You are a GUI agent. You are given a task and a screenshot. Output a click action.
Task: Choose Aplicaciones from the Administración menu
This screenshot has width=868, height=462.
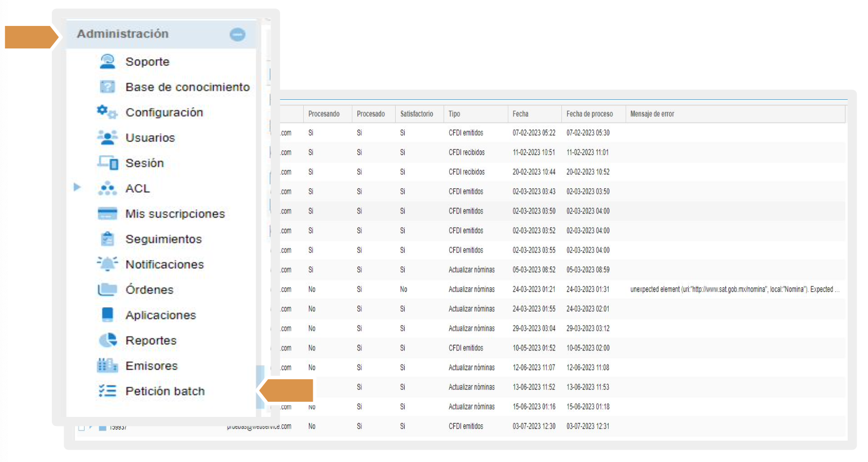point(161,315)
